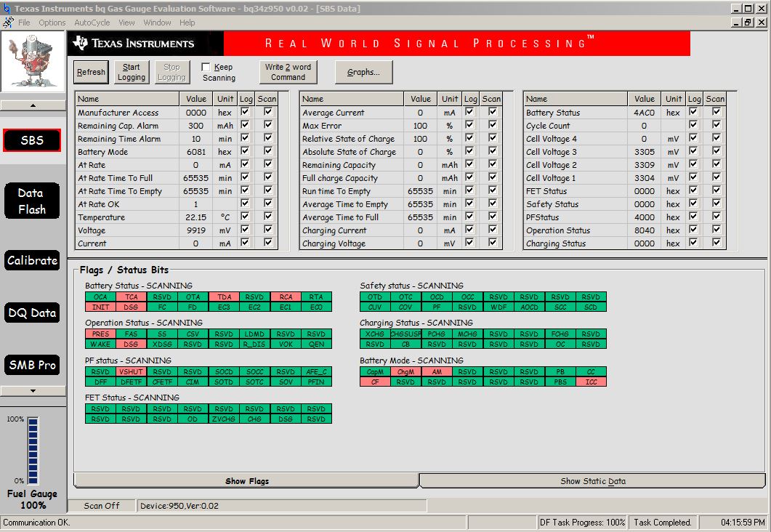Click the application icon in the menu bar

click(9, 23)
